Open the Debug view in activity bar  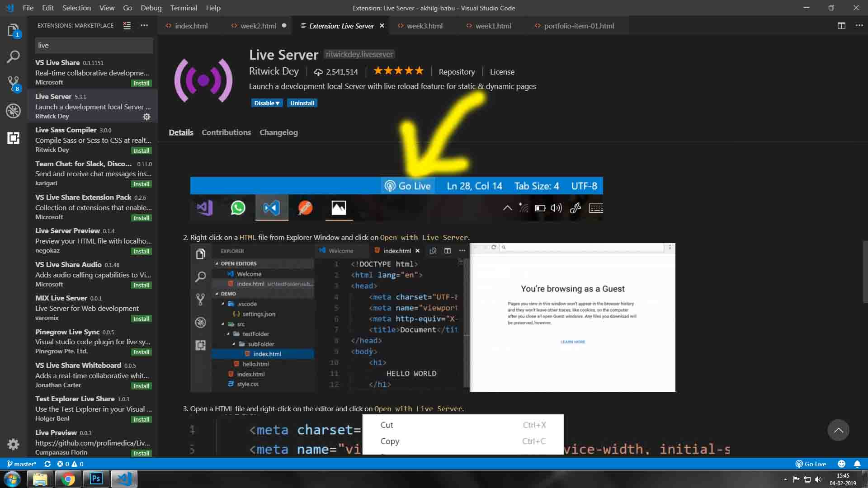(13, 111)
